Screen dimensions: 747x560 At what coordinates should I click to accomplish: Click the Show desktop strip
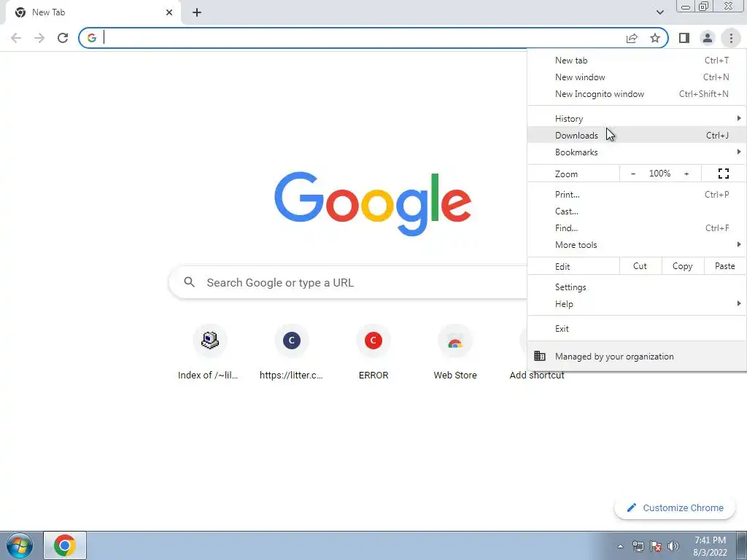click(x=742, y=545)
